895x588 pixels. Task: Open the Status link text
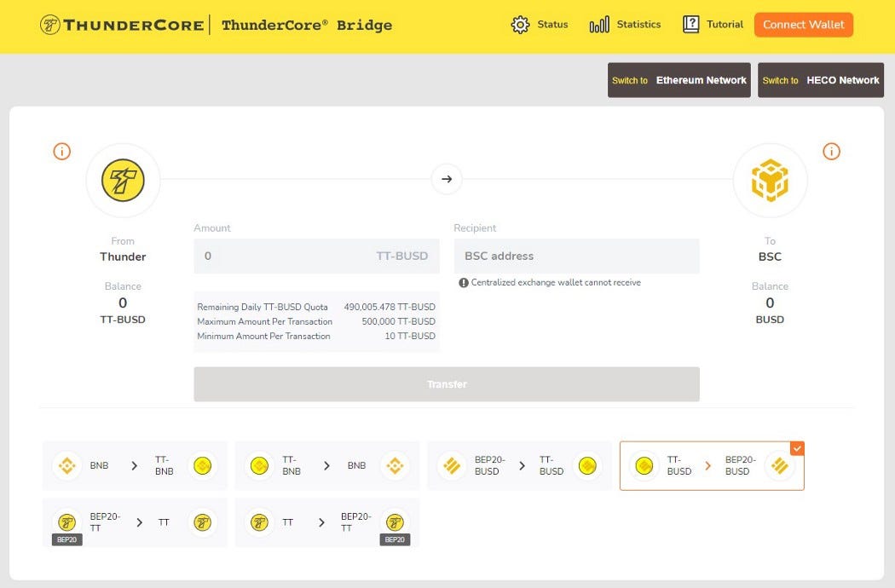click(x=552, y=25)
